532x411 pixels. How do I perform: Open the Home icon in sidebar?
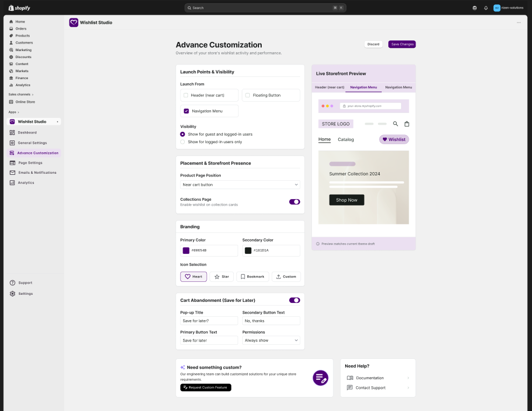[11, 22]
